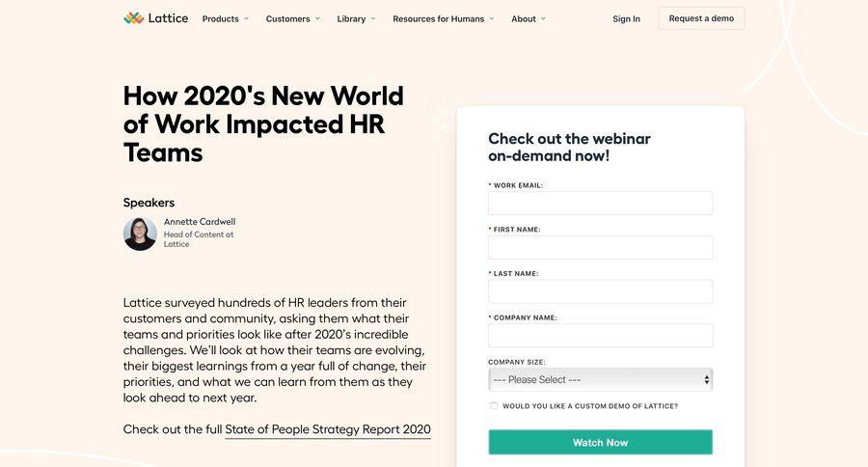The width and height of the screenshot is (868, 467).
Task: Select the Last Name input
Action: click(600, 291)
